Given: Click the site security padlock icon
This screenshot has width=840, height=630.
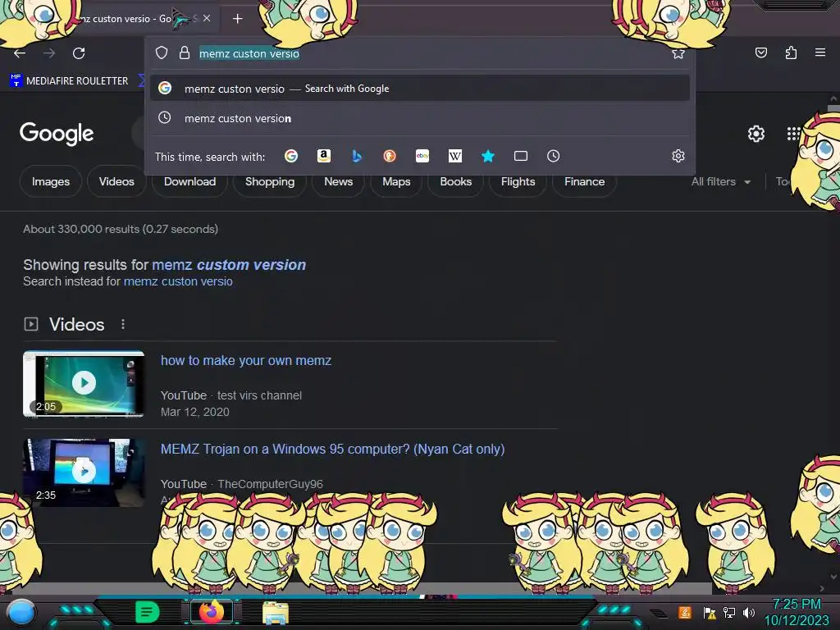Looking at the screenshot, I should (x=185, y=52).
